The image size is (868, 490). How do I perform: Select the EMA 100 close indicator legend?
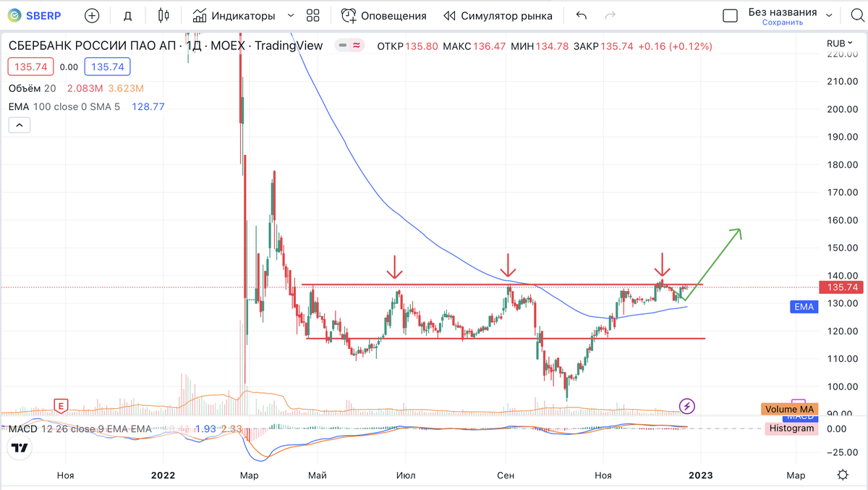64,106
